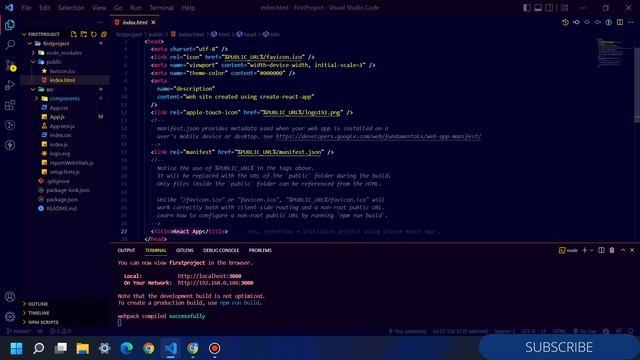Open the Terminal menu in the menu bar
Viewport: 640px width, 360px height.
161,8
